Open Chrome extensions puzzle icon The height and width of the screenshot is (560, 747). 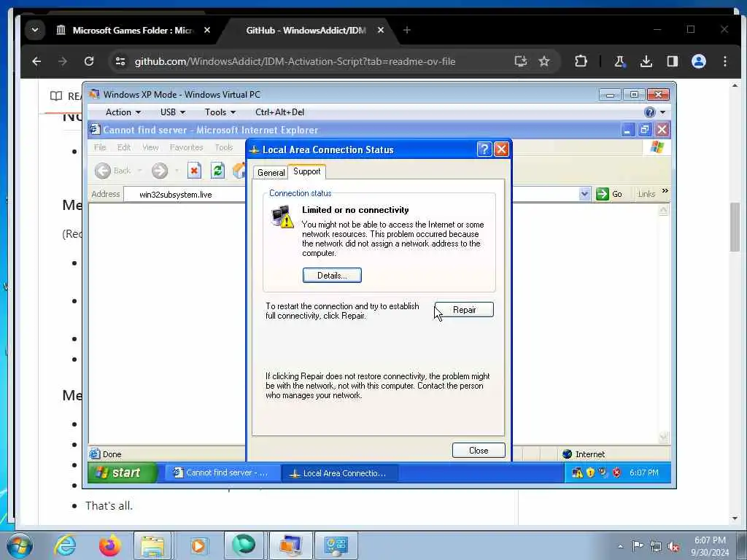click(x=581, y=61)
